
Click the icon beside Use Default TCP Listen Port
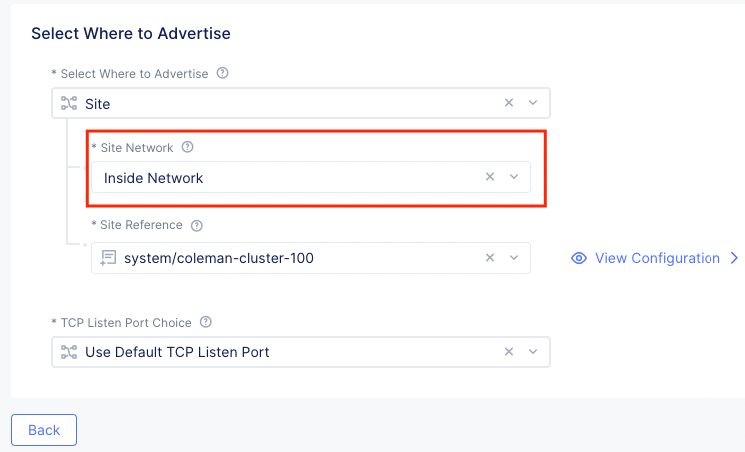click(69, 352)
